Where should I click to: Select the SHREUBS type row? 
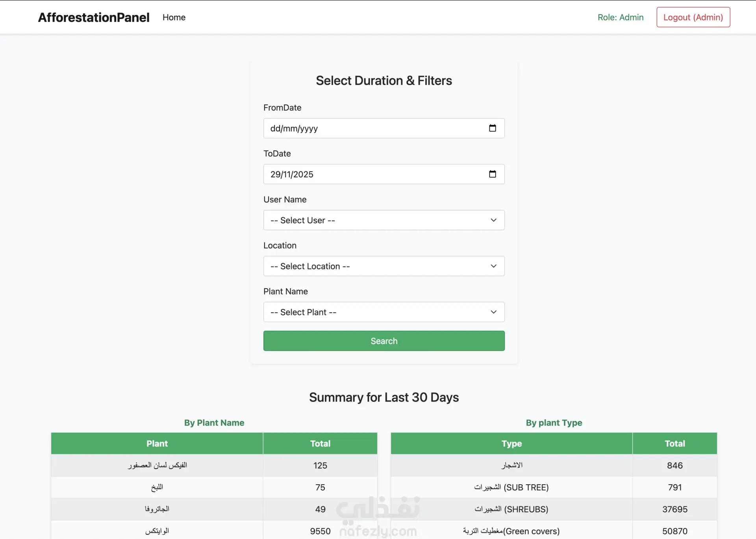511,509
